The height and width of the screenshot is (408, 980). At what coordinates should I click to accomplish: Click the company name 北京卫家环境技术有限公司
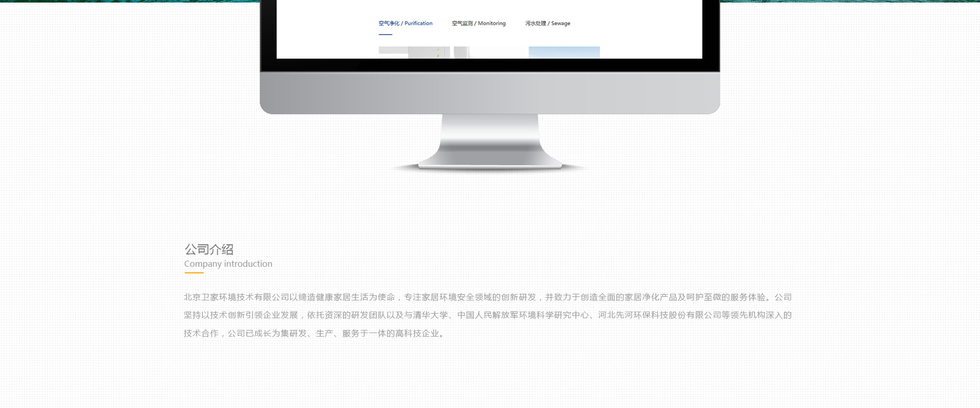pos(236,297)
